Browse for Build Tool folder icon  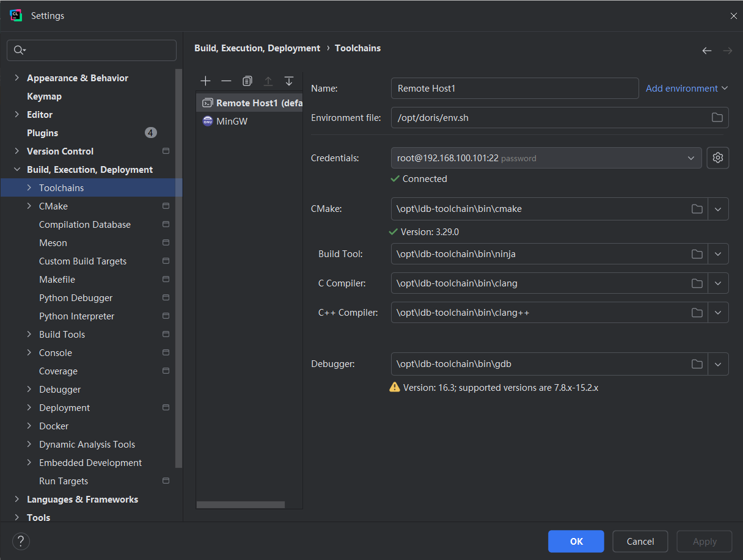[x=697, y=254]
